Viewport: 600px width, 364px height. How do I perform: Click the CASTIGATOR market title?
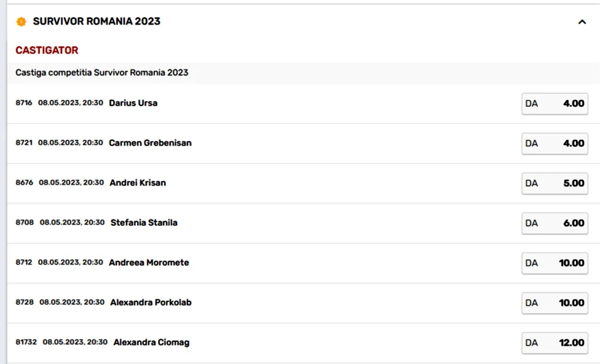(x=47, y=50)
